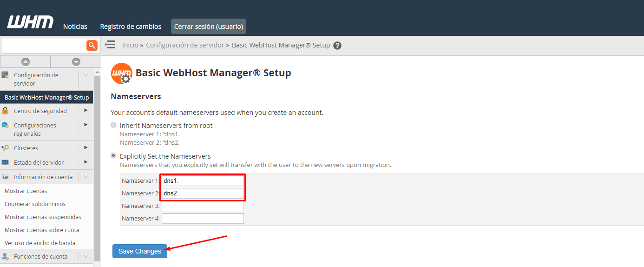The image size is (644, 267).
Task: Expand the Configuraciones regionales arrow
Action: [85, 125]
